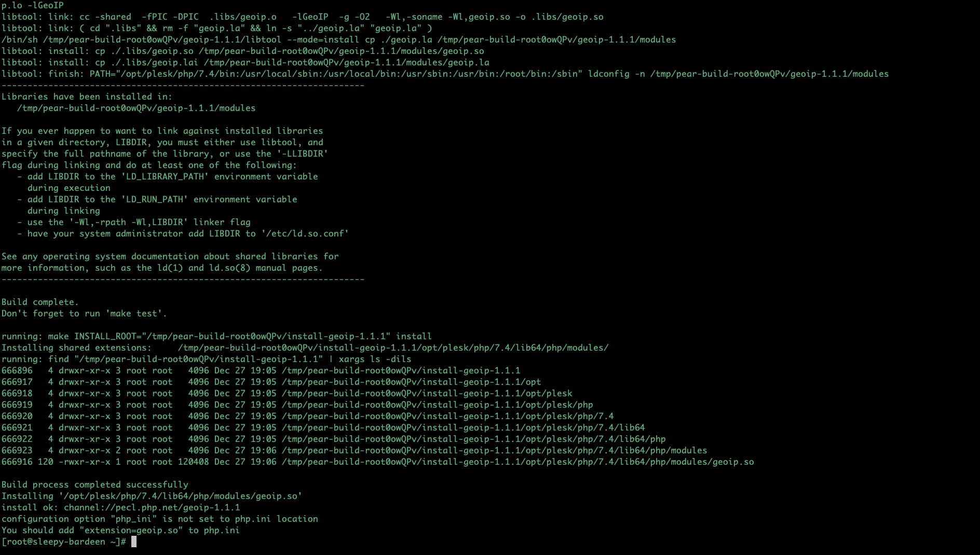The image size is (980, 555).
Task: Click the "configuration option "php_ini"" warning line
Action: tap(159, 519)
